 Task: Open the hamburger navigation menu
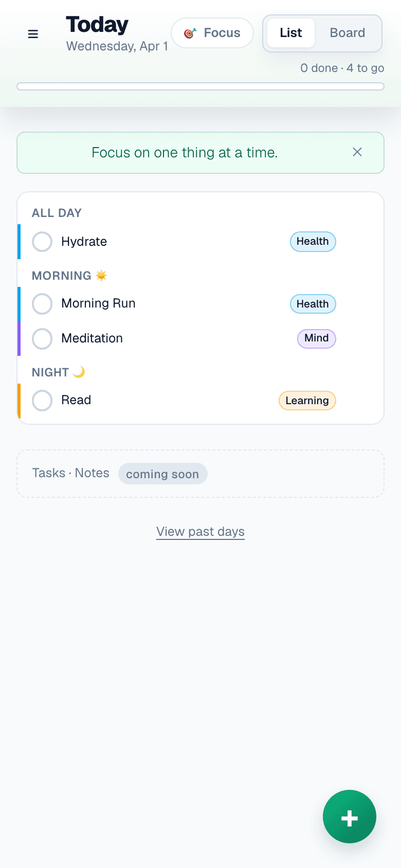click(33, 34)
